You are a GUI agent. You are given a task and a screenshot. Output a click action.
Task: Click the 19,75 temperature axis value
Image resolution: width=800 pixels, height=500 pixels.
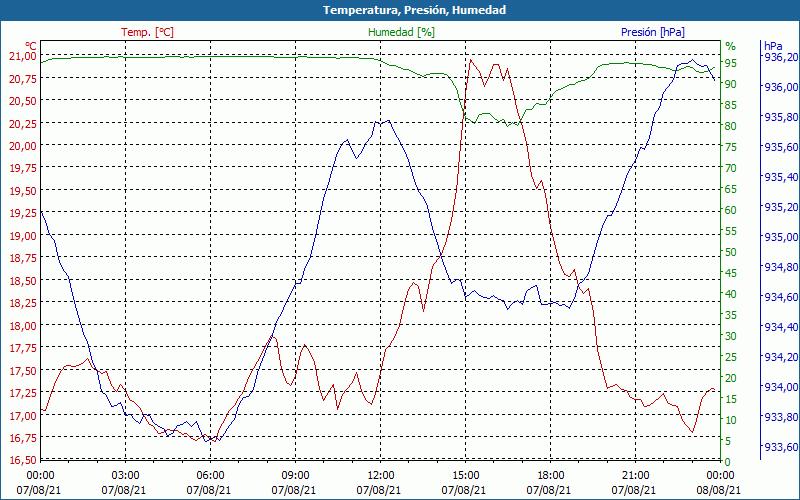pos(23,168)
